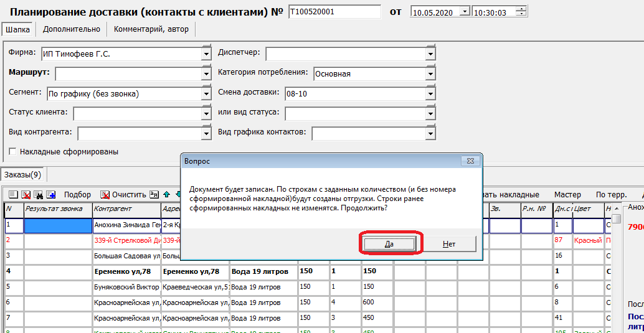Click the new row icon in orders toolbar
The image size is (644, 333).
point(13,195)
